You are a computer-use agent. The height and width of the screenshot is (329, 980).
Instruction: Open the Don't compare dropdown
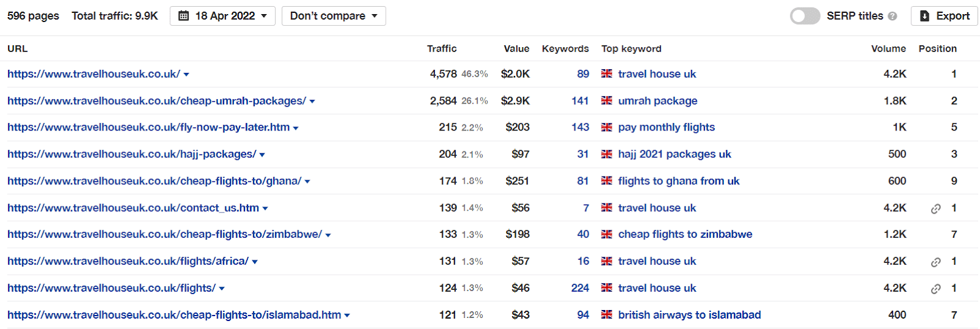334,16
